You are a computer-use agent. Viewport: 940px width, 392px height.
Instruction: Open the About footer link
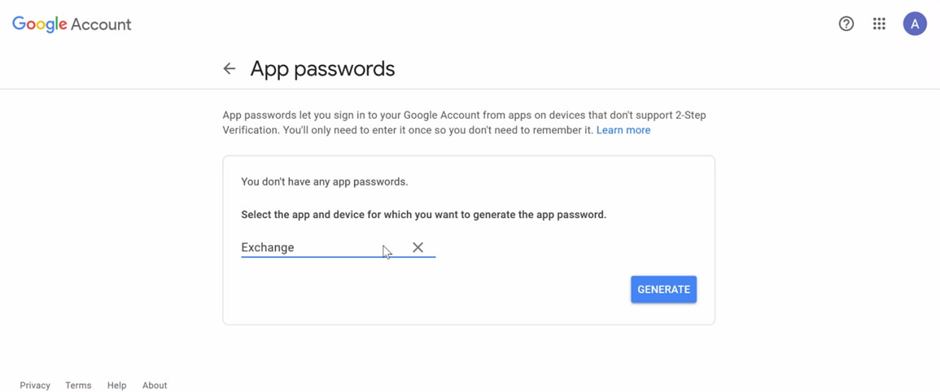tap(155, 385)
